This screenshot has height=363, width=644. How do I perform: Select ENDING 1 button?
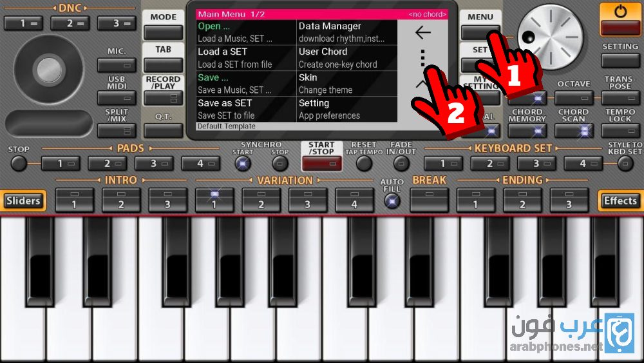[x=476, y=200]
